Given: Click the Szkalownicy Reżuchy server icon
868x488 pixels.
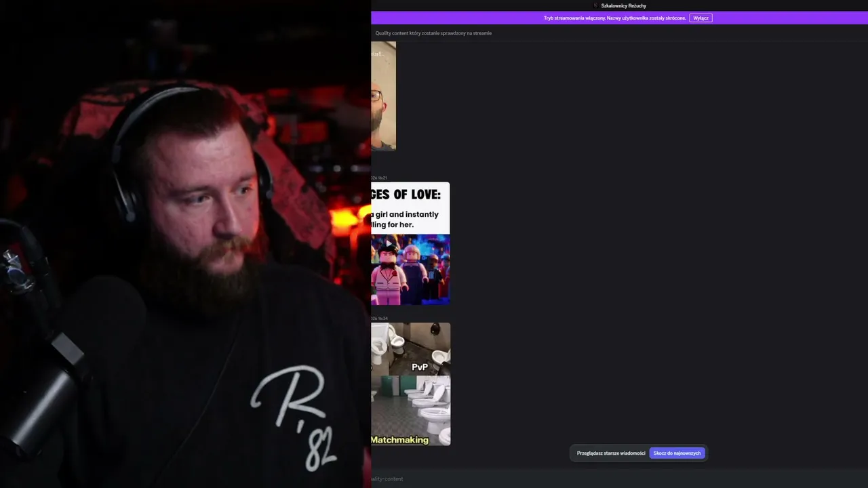Looking at the screenshot, I should (595, 5).
